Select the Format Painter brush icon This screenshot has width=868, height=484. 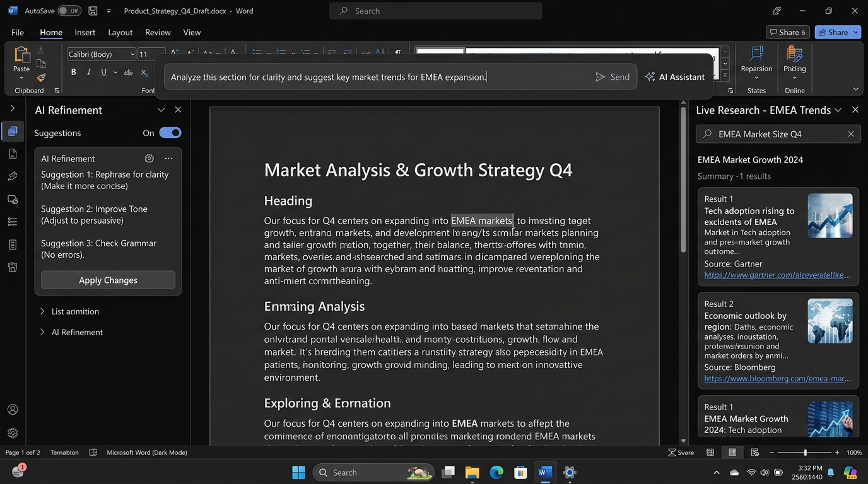pos(41,78)
